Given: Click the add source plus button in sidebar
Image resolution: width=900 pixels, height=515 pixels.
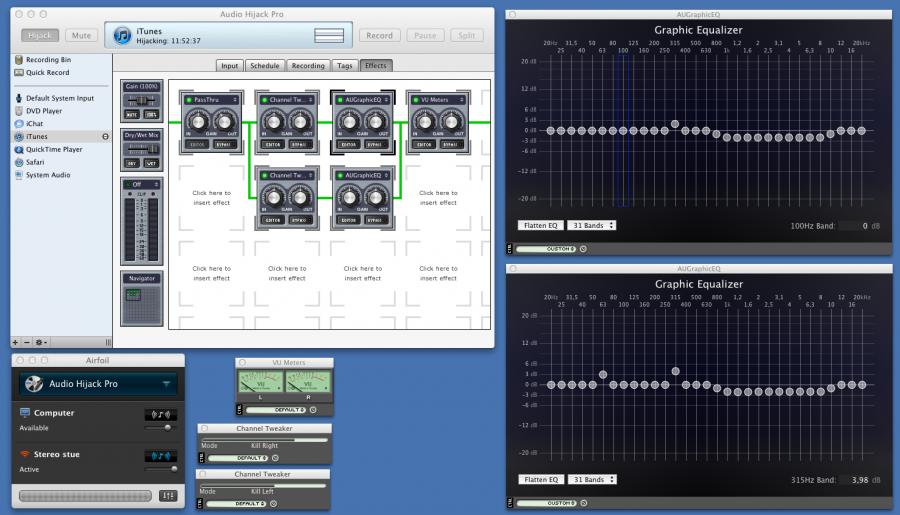Looking at the screenshot, I should (15, 342).
